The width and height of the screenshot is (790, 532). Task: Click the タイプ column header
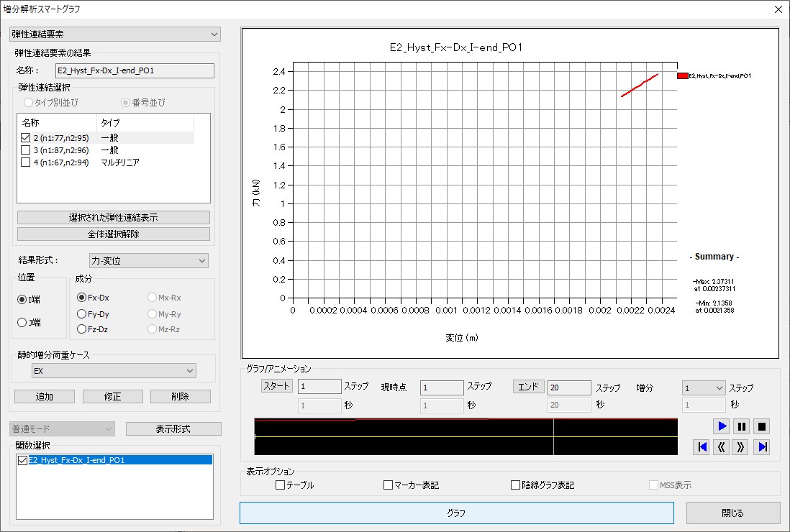[x=145, y=122]
